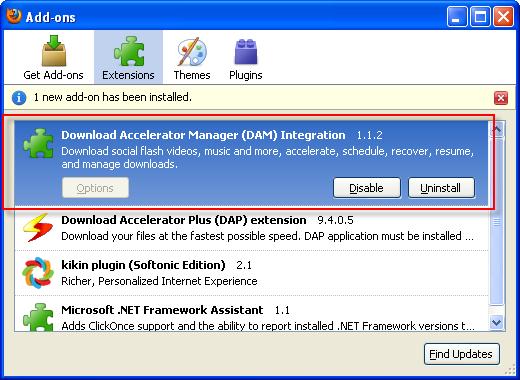Screen dimensions: 520x380
Task: Click the DAP extension version 9.4.0.5
Action: (x=335, y=220)
